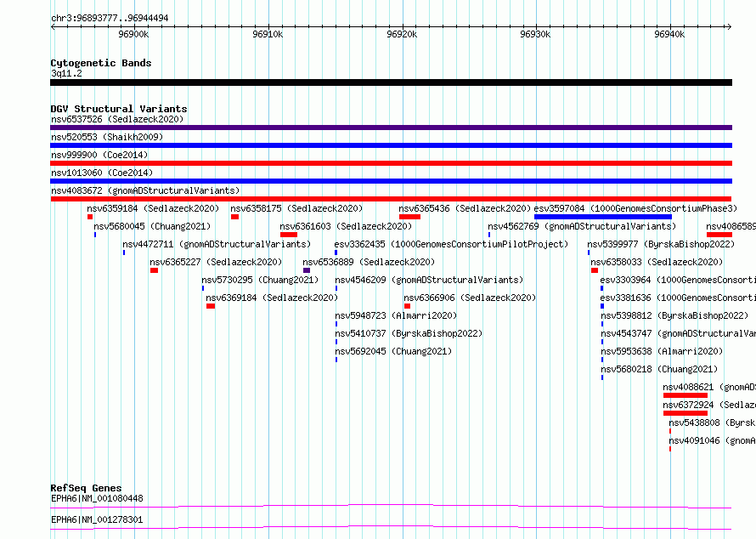Select nsv6372924 variant label
This screenshot has height=539, width=756.
click(709, 405)
